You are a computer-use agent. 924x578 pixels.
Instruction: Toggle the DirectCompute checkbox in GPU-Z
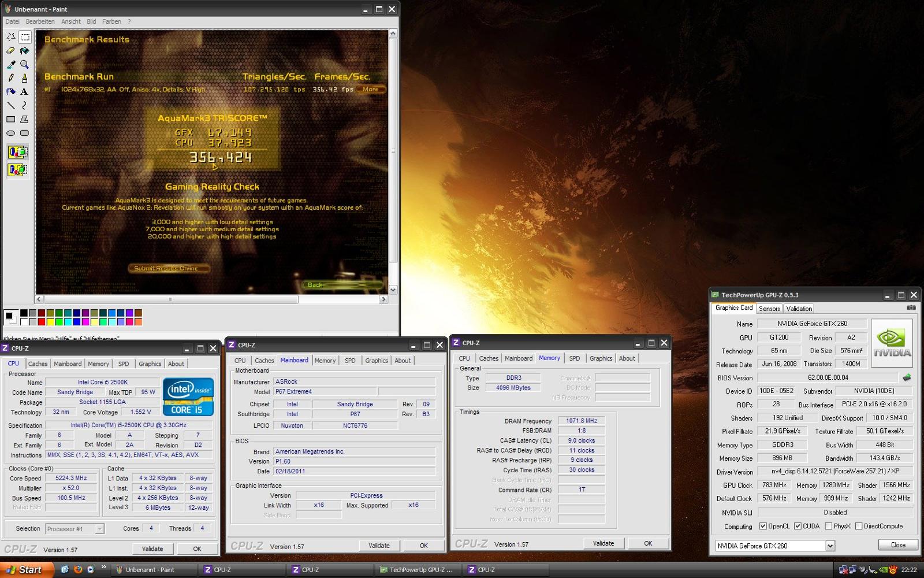859,526
